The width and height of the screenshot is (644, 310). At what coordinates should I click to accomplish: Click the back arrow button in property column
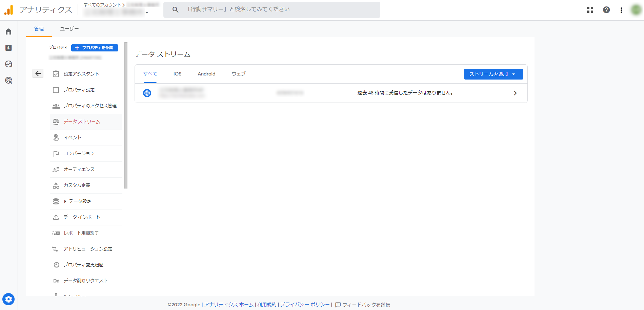coord(38,73)
